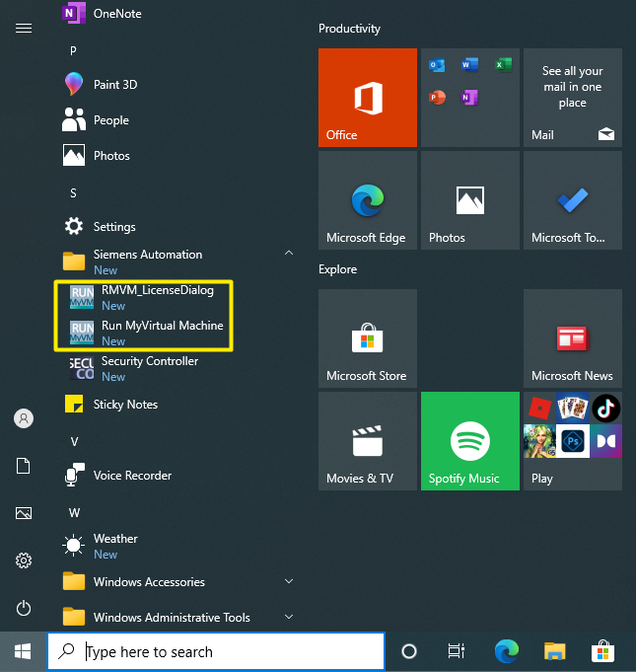Open OneNote icon in Office apps tile

[469, 98]
